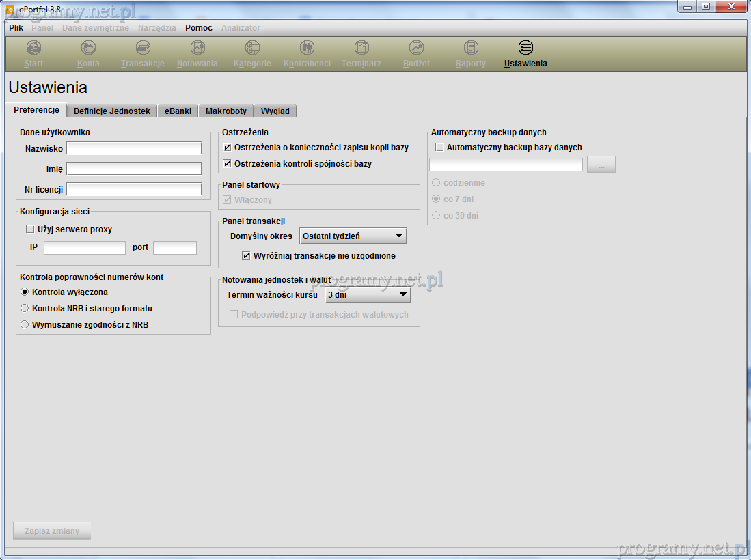Go to Konta accounts icon

88,48
